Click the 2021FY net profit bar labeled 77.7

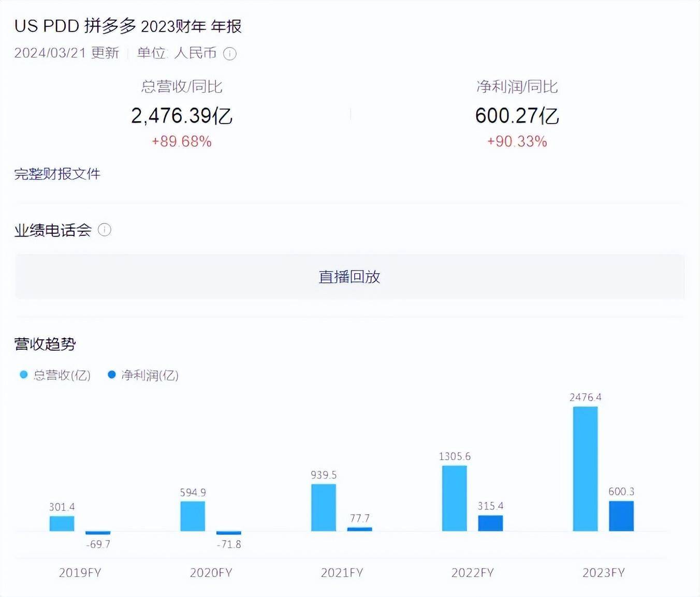point(359,529)
